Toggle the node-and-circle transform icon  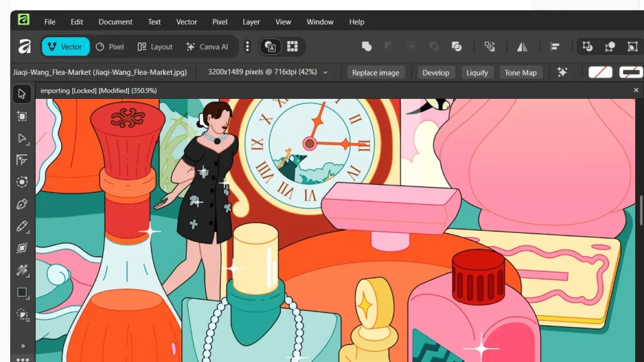click(x=610, y=47)
